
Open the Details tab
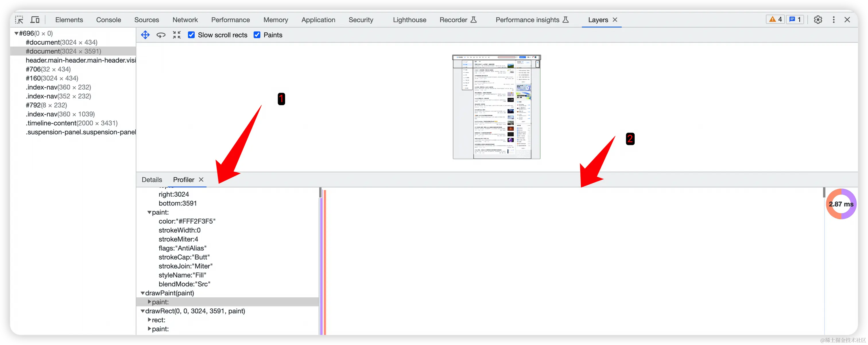[x=152, y=180]
